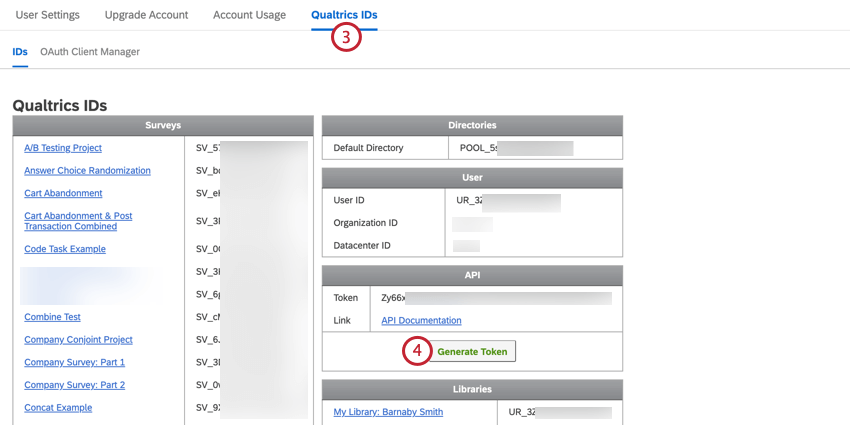Open Company Survey: Part 2 link

[74, 385]
